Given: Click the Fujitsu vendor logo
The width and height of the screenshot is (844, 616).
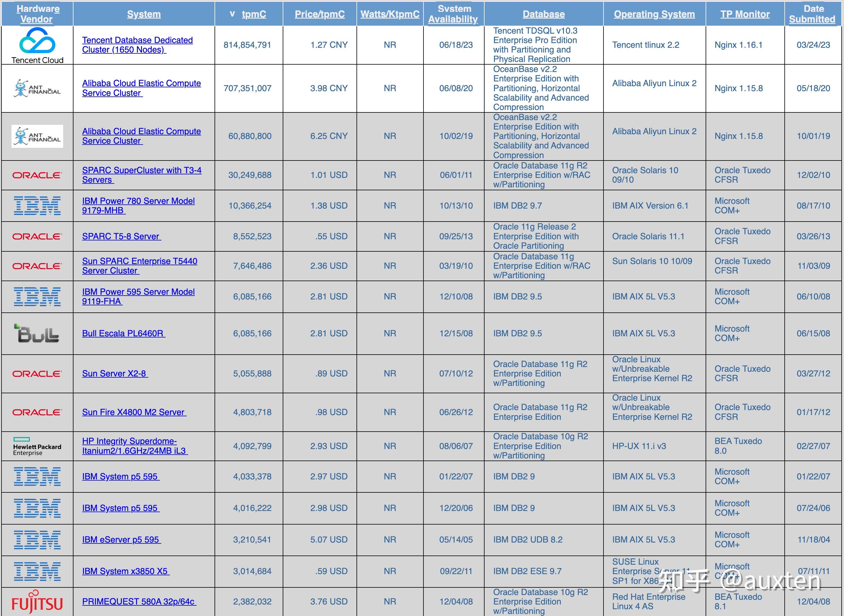Looking at the screenshot, I should pos(37,602).
